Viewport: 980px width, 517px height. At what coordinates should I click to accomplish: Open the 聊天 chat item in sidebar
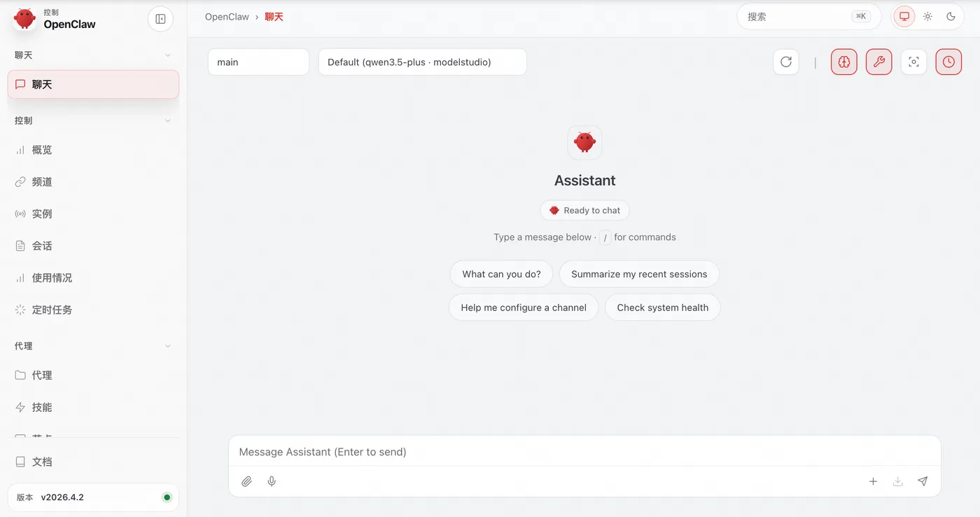pos(93,84)
